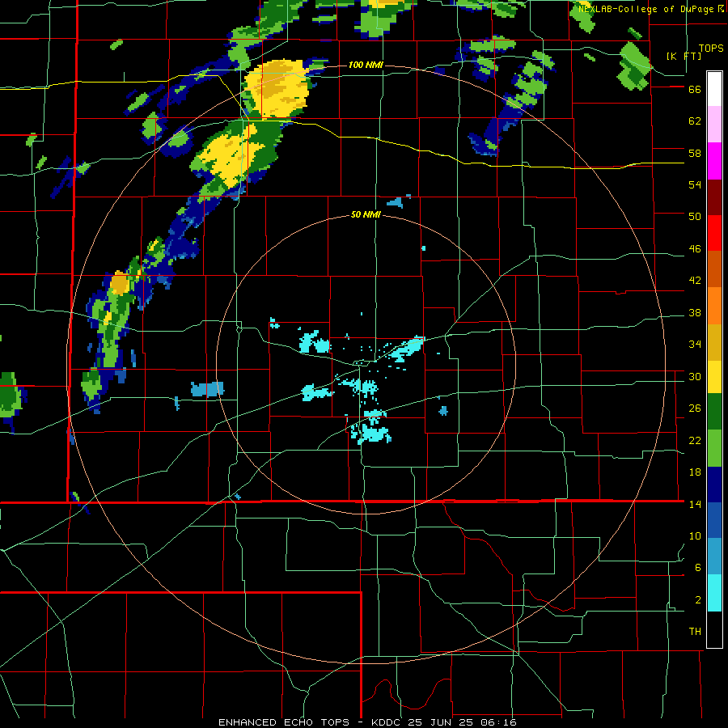Click the legend value 46
728x728 pixels.
click(695, 248)
